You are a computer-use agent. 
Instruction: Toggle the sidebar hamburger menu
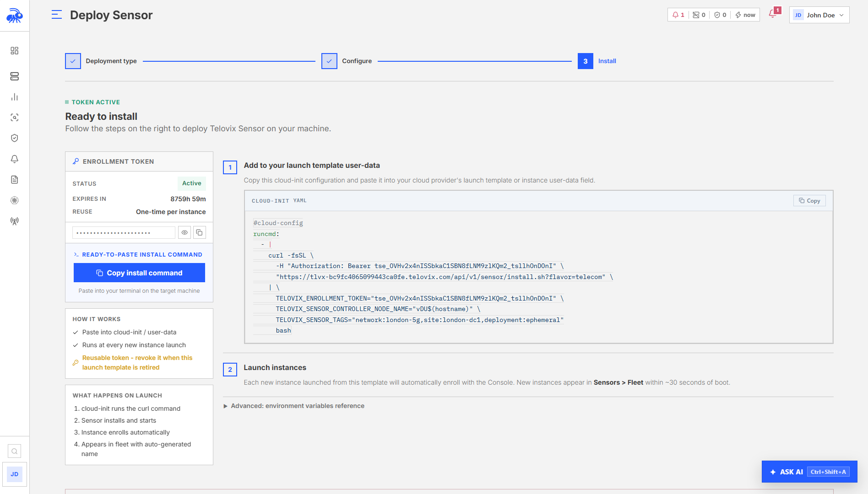click(57, 15)
